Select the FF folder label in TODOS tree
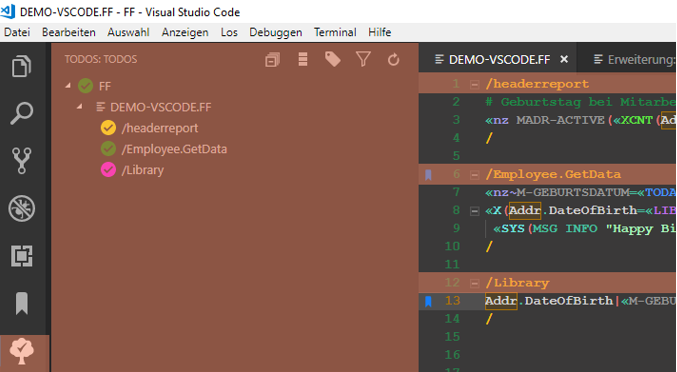This screenshot has height=372, width=677. [x=105, y=86]
